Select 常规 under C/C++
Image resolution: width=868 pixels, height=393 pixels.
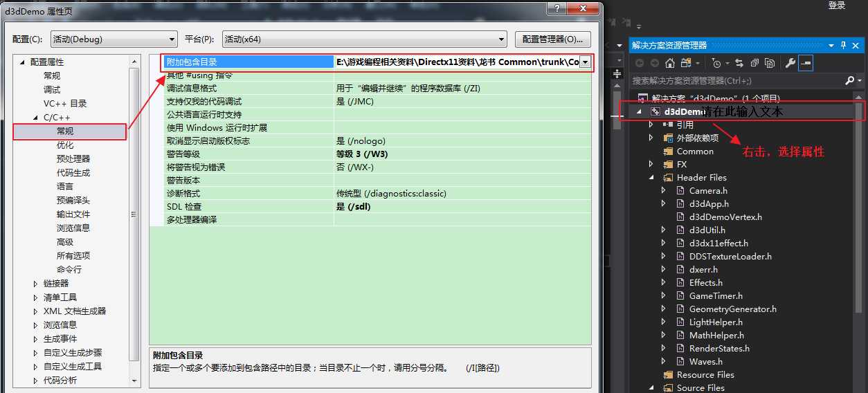pyautogui.click(x=65, y=131)
